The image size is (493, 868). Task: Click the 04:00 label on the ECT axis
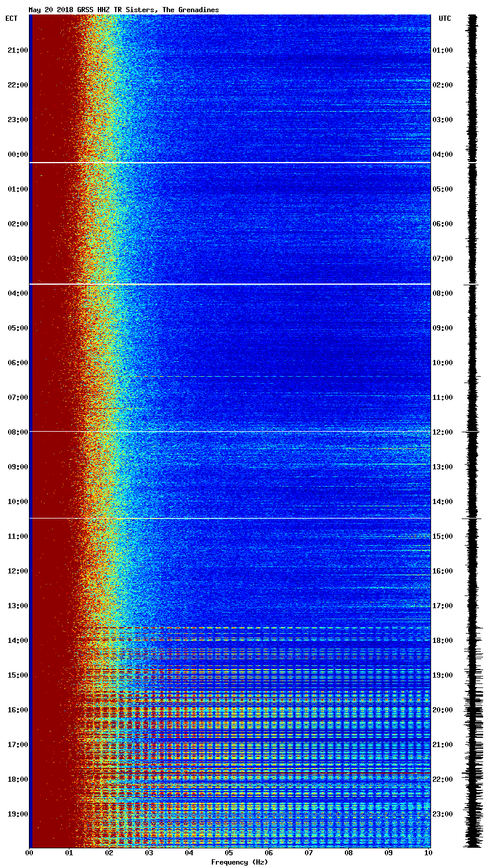tap(17, 293)
